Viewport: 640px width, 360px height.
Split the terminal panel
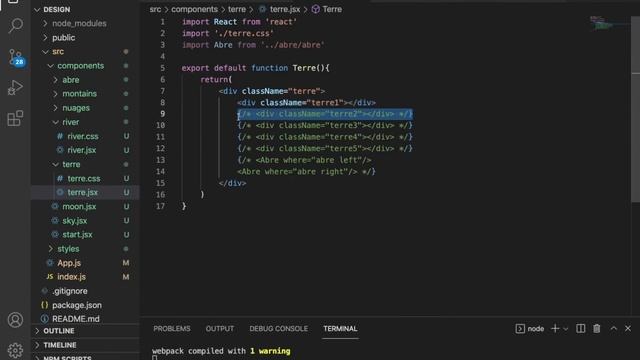580,329
